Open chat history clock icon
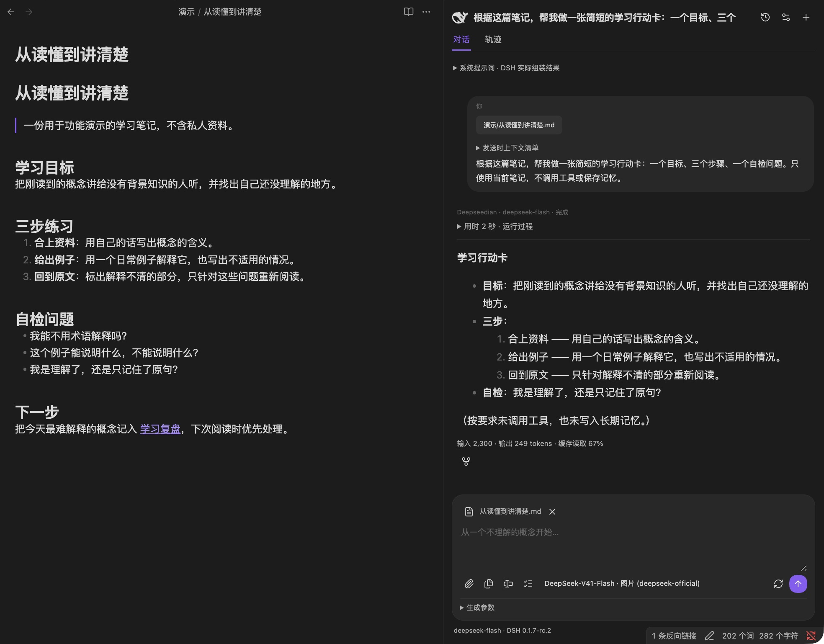This screenshot has height=644, width=824. (x=765, y=17)
